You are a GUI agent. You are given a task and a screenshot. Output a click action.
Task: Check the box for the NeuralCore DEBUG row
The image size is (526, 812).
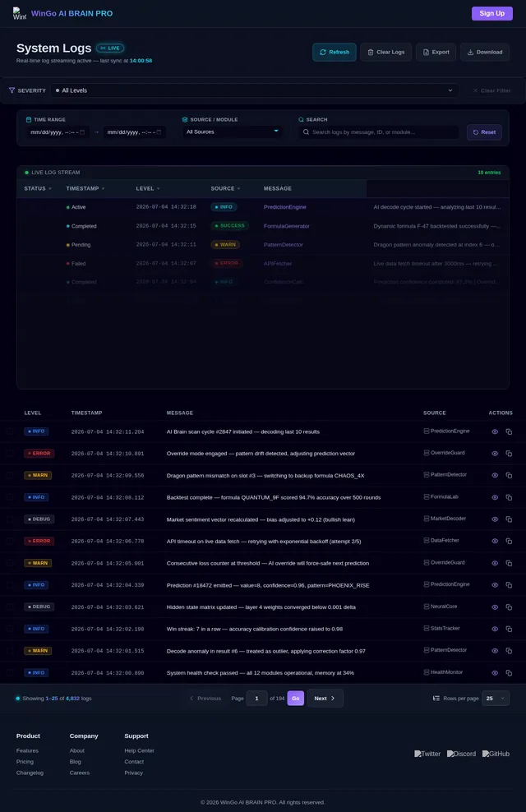(10, 607)
